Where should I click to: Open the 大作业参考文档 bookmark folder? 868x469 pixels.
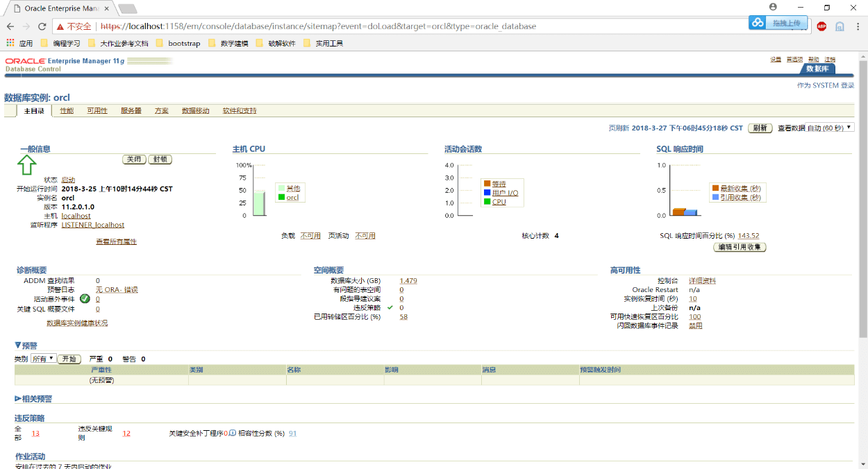click(x=117, y=43)
